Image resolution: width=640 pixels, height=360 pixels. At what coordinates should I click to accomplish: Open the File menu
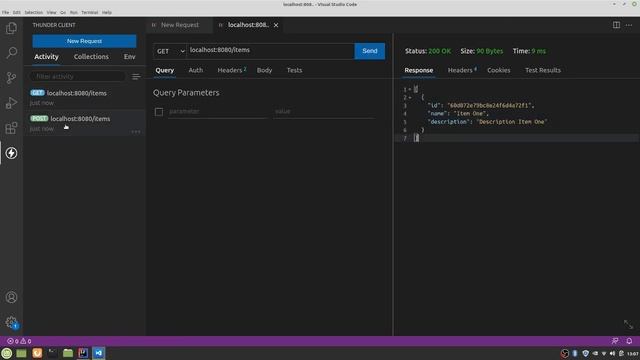coord(5,13)
